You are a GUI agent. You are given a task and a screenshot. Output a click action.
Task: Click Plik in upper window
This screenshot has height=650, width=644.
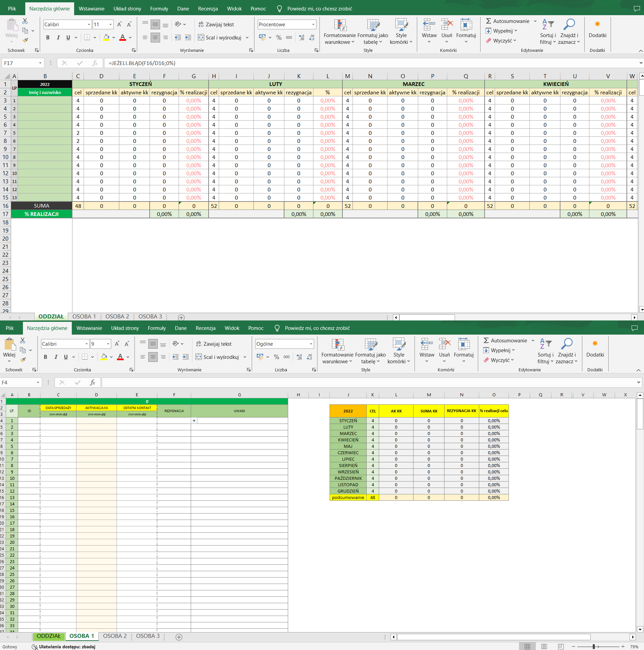[12, 9]
